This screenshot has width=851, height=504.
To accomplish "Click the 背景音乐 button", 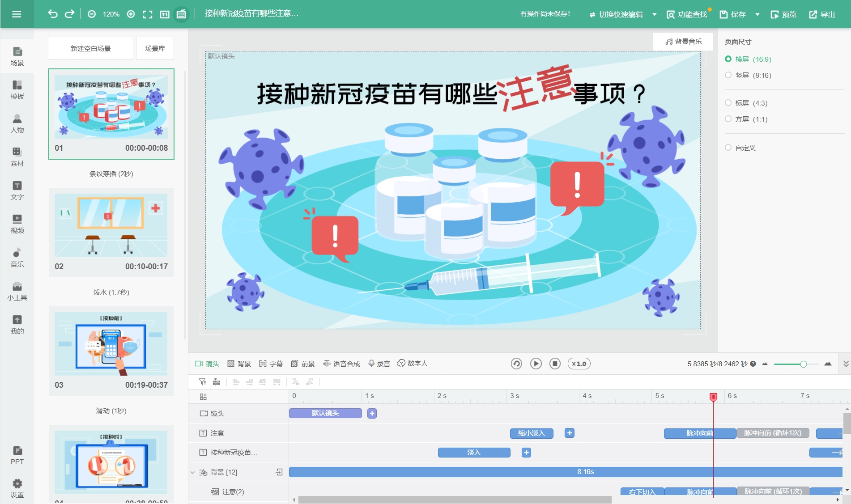I will click(683, 42).
